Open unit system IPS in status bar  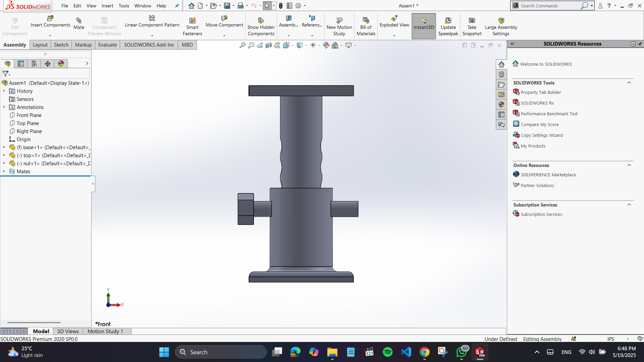click(610, 339)
